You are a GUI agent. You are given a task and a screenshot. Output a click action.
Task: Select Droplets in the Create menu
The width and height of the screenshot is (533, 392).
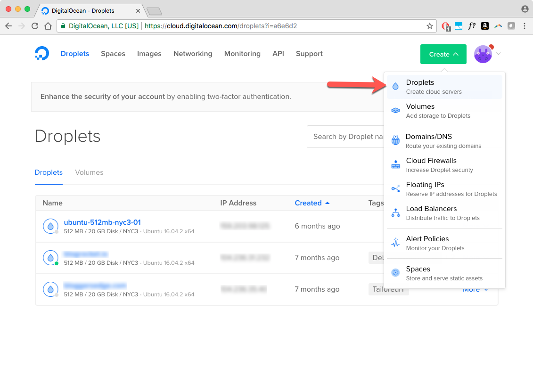pyautogui.click(x=444, y=87)
